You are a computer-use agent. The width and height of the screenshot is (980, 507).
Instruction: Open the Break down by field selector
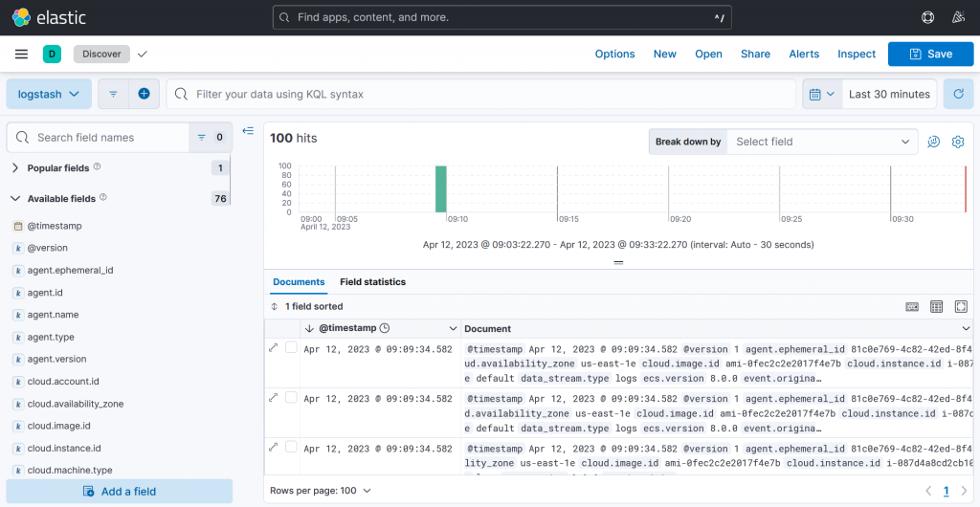822,142
